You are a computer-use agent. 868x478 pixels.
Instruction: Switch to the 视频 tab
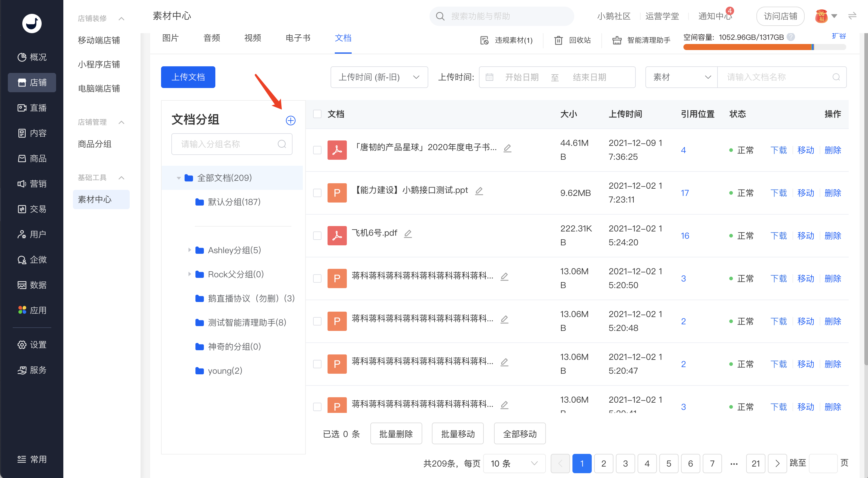tap(253, 38)
